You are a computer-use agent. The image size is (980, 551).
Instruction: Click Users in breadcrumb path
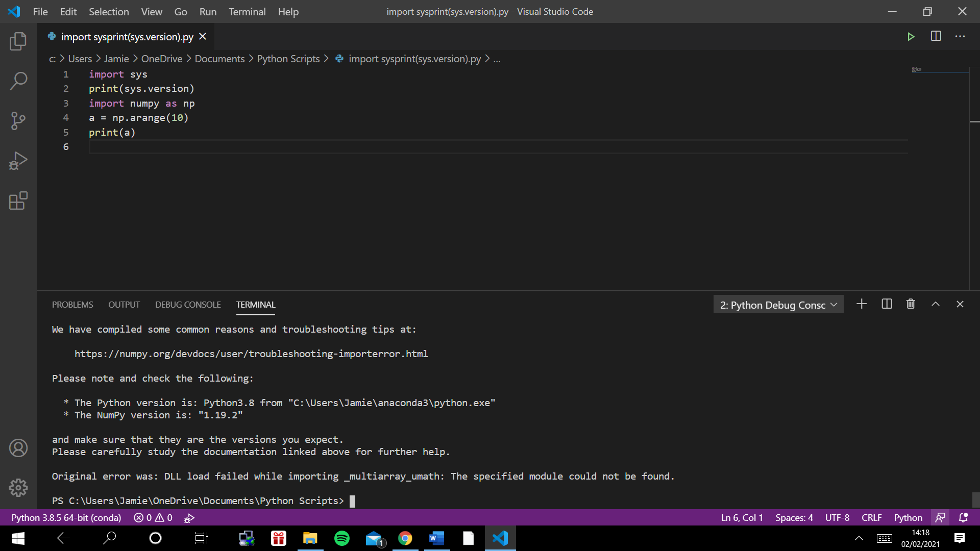click(80, 59)
